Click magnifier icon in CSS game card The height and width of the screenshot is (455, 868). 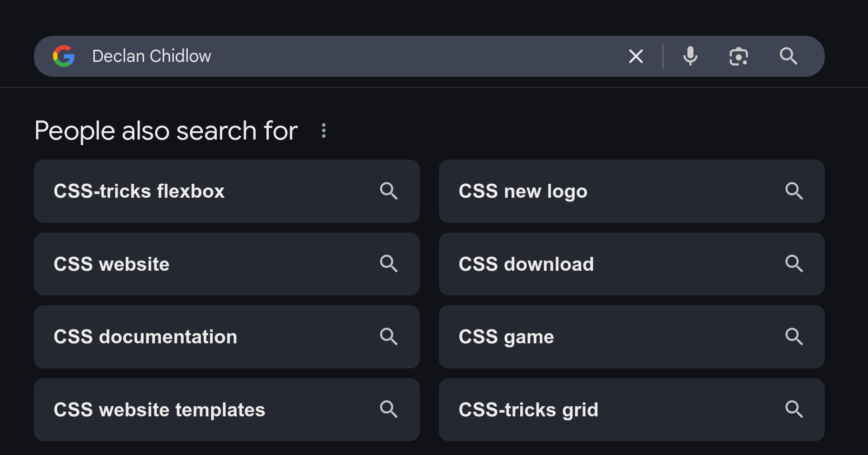pyautogui.click(x=794, y=337)
